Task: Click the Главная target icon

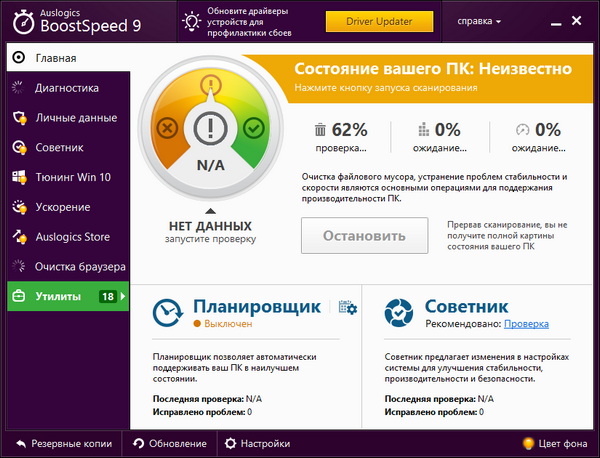Action: point(19,57)
